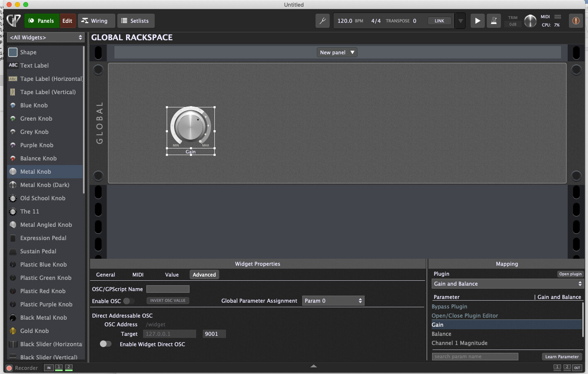
Task: Click the Learn Parameter button
Action: pyautogui.click(x=562, y=357)
